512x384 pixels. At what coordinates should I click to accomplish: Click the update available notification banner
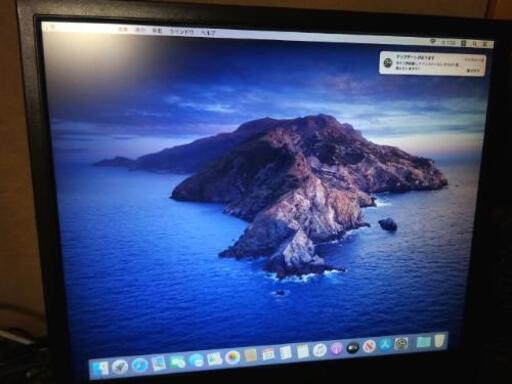(x=432, y=63)
